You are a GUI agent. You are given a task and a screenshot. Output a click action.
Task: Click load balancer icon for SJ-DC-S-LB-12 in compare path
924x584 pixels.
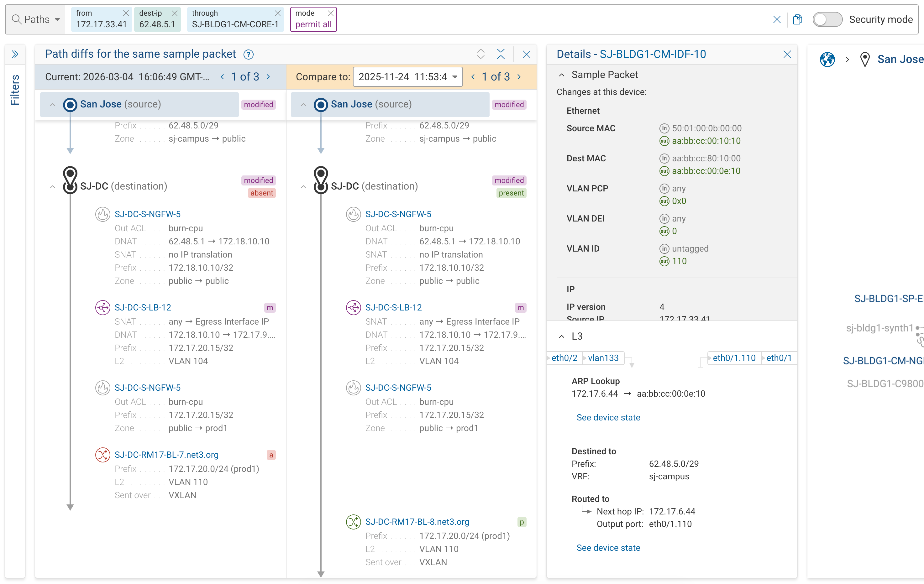click(x=354, y=308)
